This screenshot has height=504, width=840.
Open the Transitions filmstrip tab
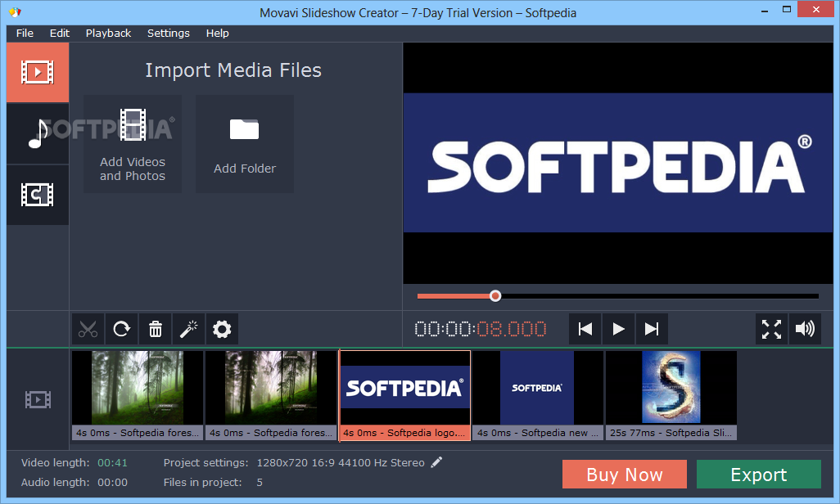click(x=38, y=195)
